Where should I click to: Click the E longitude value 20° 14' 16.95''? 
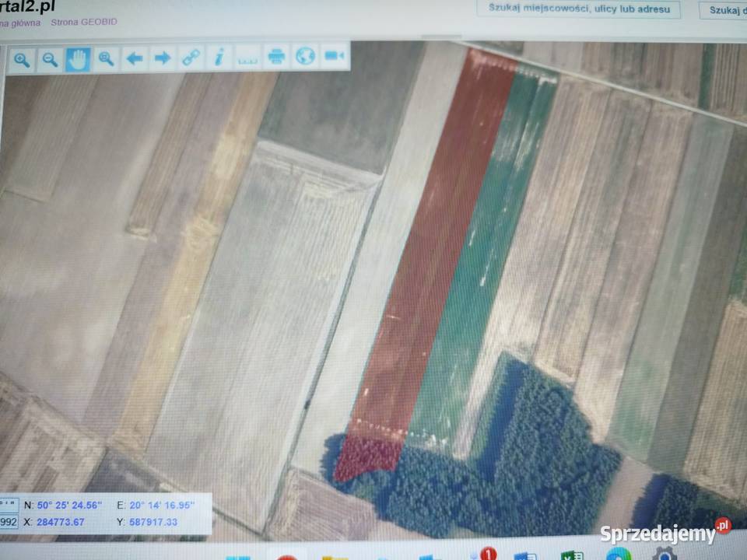(x=162, y=505)
